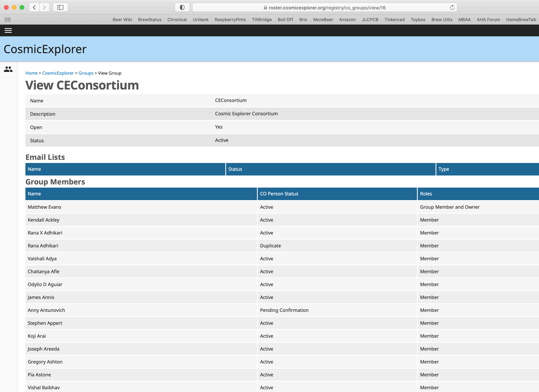This screenshot has width=539, height=392.
Task: Select the Joseph Areeda name cell
Action: (141, 349)
